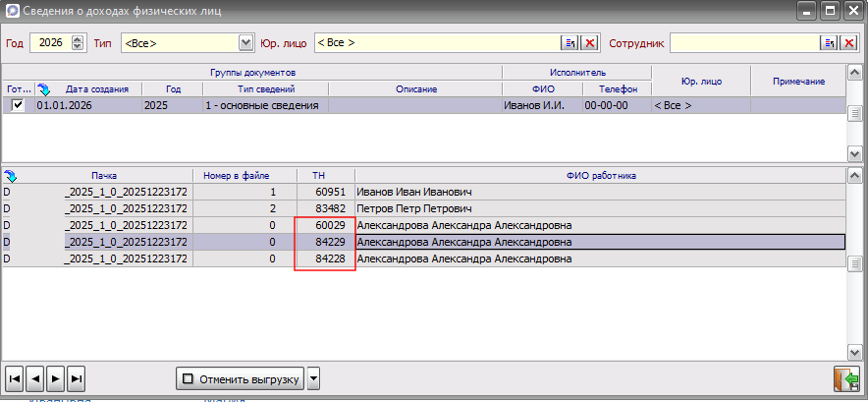Image resolution: width=868 pixels, height=402 pixels.
Task: Jump to the last record
Action: (x=77, y=378)
